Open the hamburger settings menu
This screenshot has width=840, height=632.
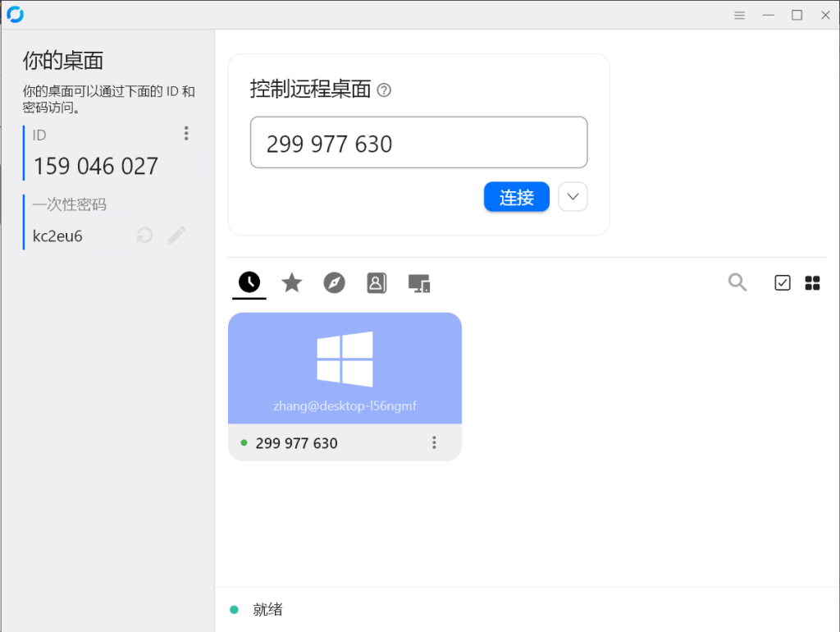739,15
